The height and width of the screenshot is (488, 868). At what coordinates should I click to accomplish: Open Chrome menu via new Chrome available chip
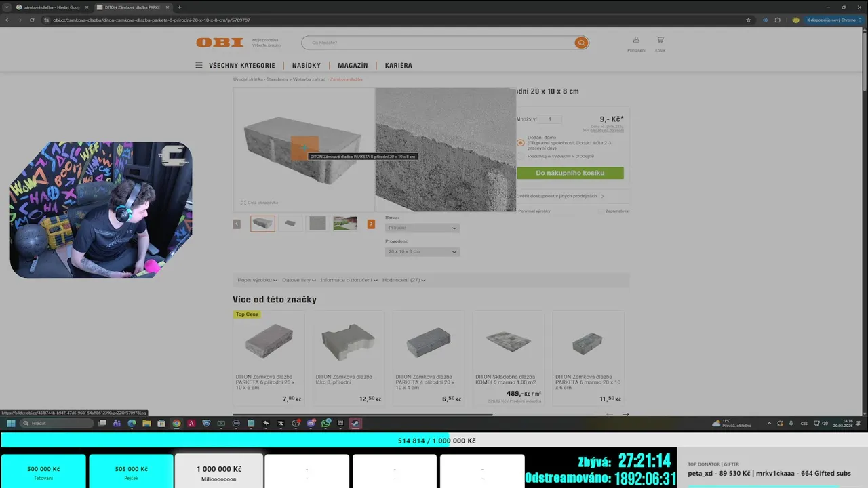(832, 20)
